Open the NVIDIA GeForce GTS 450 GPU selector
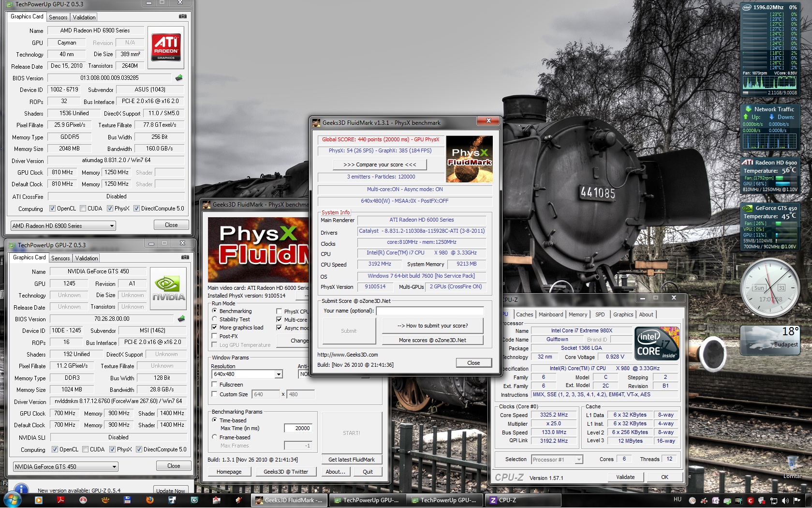 click(65, 466)
